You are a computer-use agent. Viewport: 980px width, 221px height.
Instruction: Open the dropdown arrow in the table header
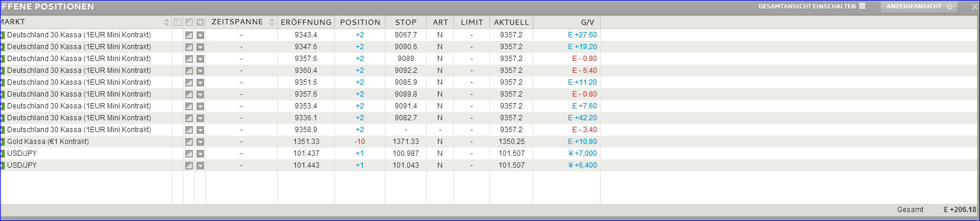[x=200, y=22]
